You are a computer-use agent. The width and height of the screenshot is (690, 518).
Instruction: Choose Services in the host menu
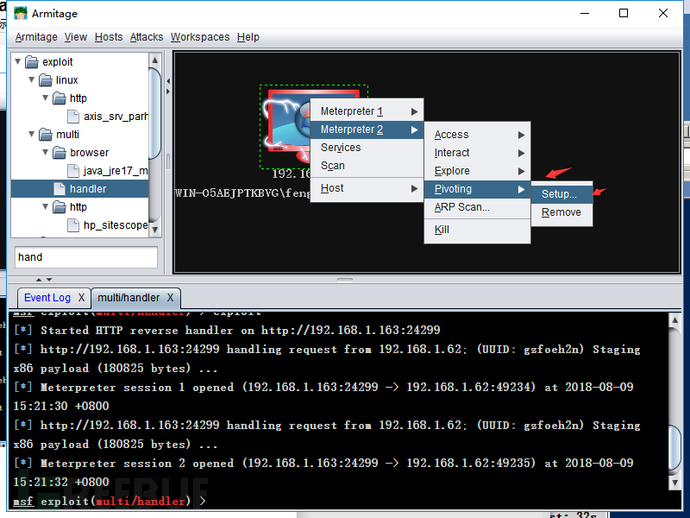point(367,147)
